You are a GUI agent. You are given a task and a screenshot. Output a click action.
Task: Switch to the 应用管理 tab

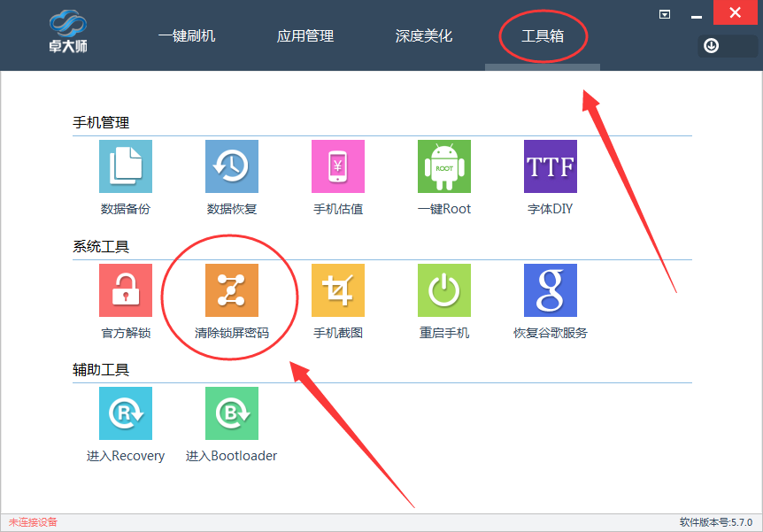[304, 37]
